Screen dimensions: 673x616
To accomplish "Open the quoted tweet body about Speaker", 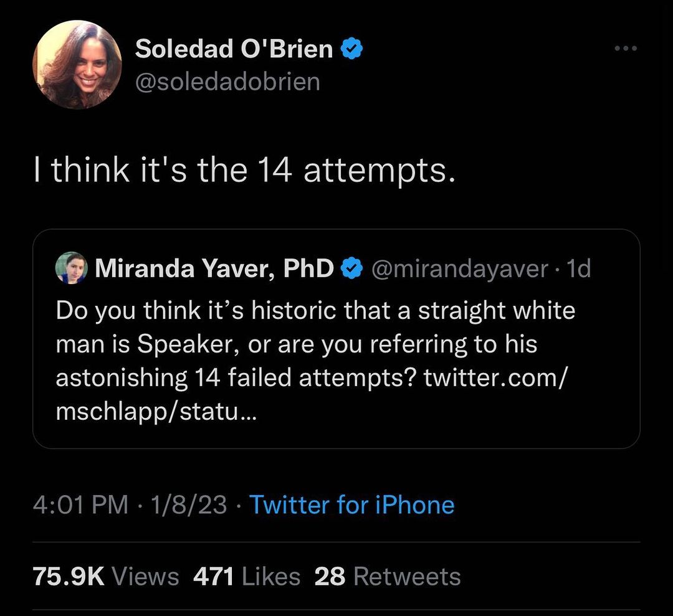I will pyautogui.click(x=315, y=343).
